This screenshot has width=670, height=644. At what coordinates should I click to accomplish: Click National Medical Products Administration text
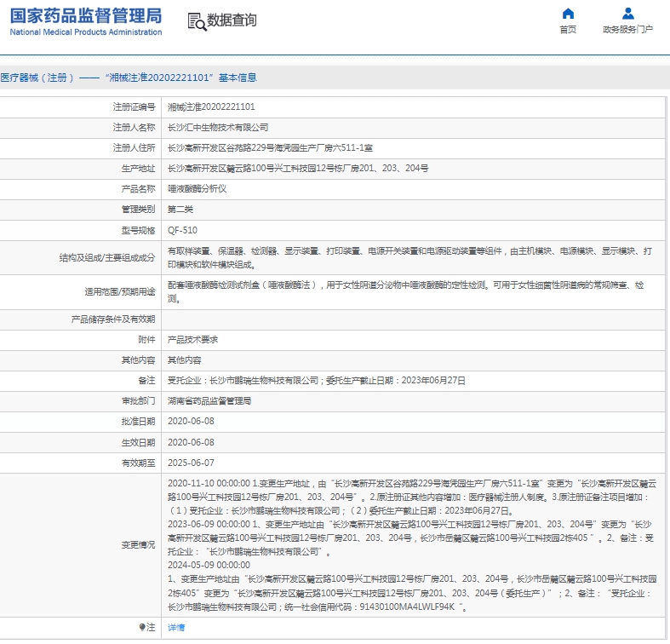[86, 32]
